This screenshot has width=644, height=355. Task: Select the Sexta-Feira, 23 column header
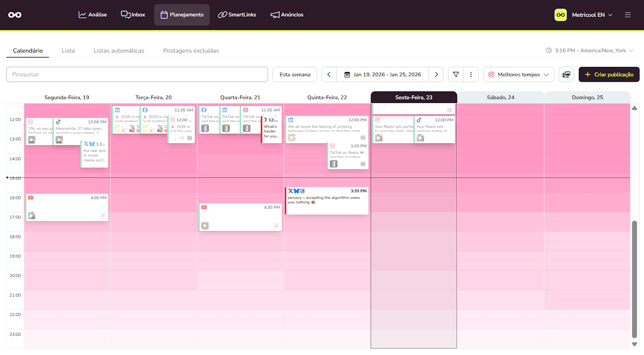pyautogui.click(x=414, y=97)
